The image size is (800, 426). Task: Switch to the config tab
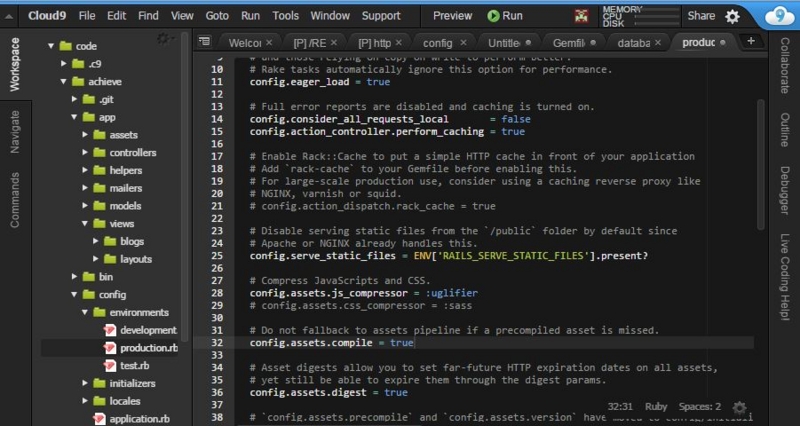point(438,43)
